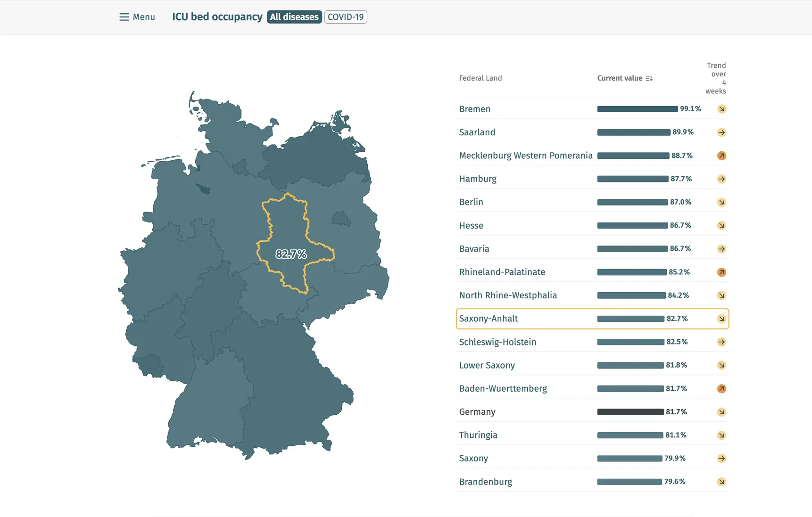Click Bremen's downward trend arrow
The height and width of the screenshot is (517, 812).
pyautogui.click(x=721, y=109)
